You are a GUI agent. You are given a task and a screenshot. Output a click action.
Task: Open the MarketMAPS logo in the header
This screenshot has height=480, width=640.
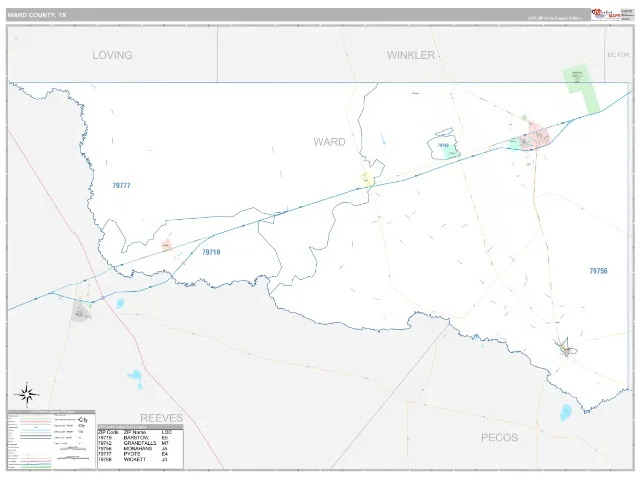tap(606, 15)
